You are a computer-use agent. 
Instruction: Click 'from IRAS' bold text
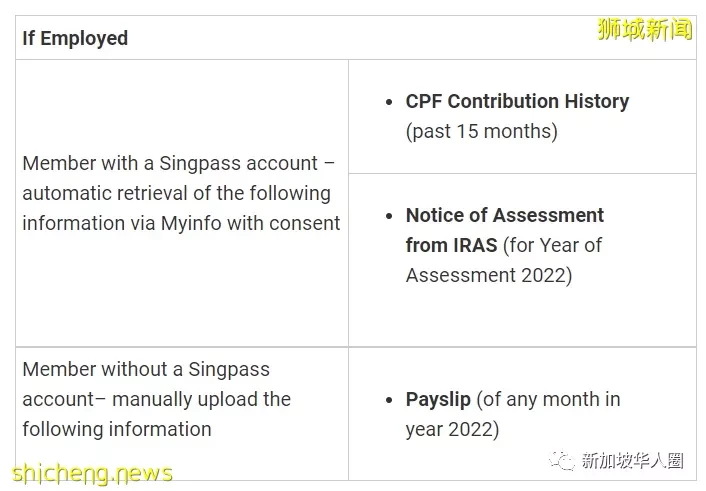tap(452, 246)
